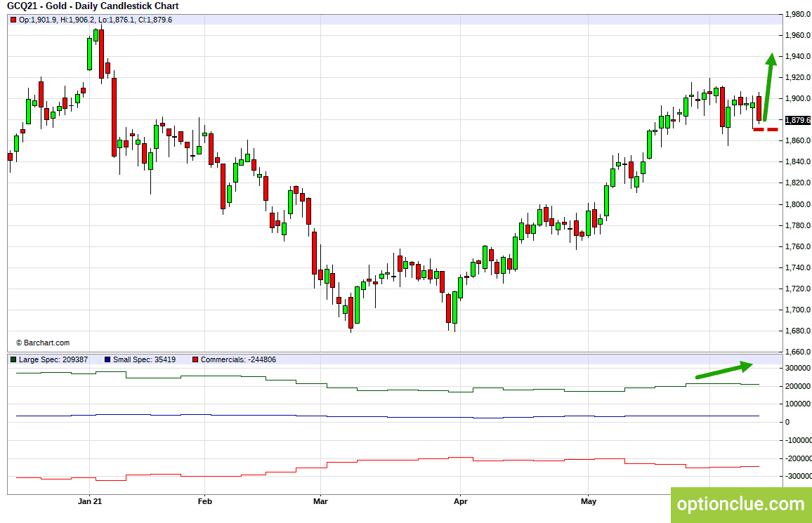
Task: Click the Mar date axis label
Action: click(x=320, y=501)
